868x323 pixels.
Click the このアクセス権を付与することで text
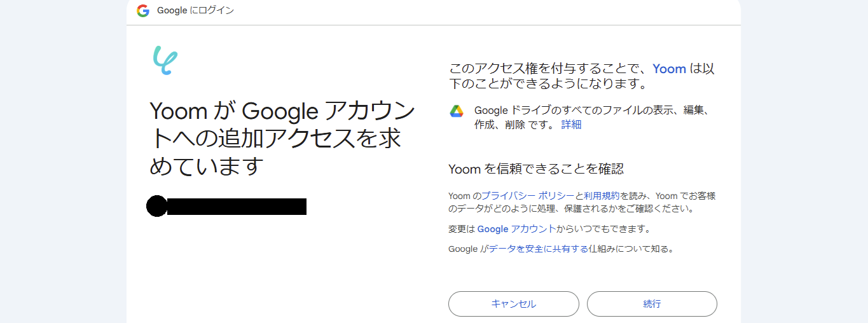(548, 69)
